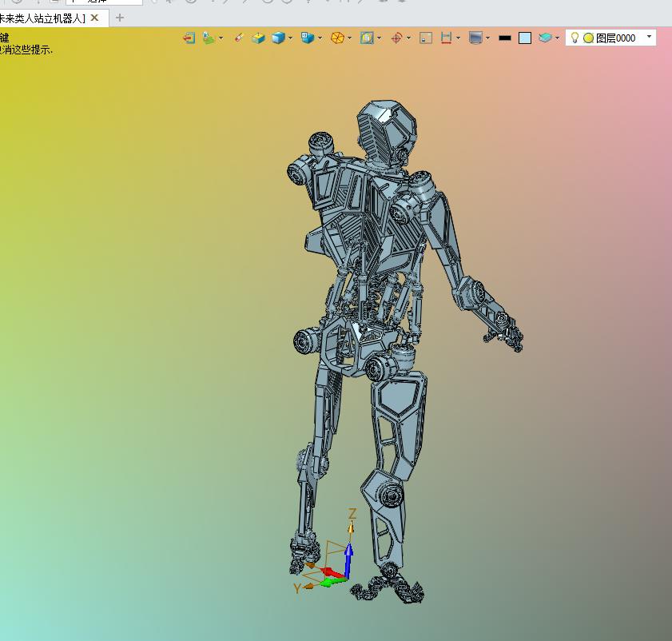This screenshot has width=672, height=641.
Task: Click the red crosshair target icon
Action: point(396,38)
